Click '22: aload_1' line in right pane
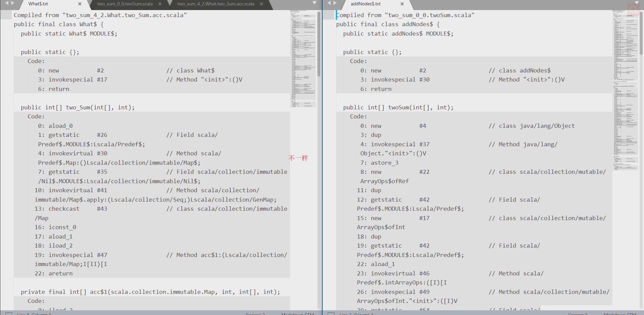This screenshot has width=644, height=315. coord(376,264)
